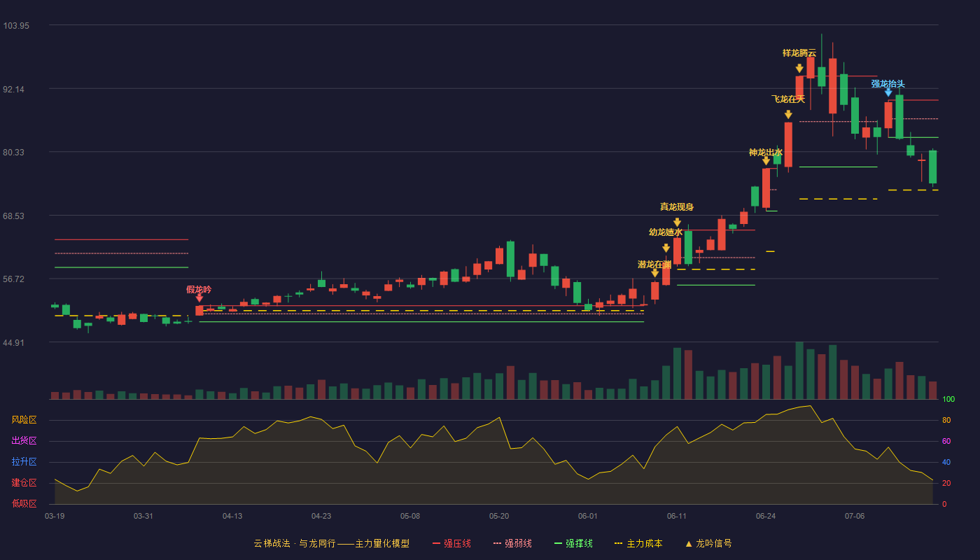Viewport: 980px width, 560px height.
Task: Click the 103.95 price axis label
Action: coord(16,26)
